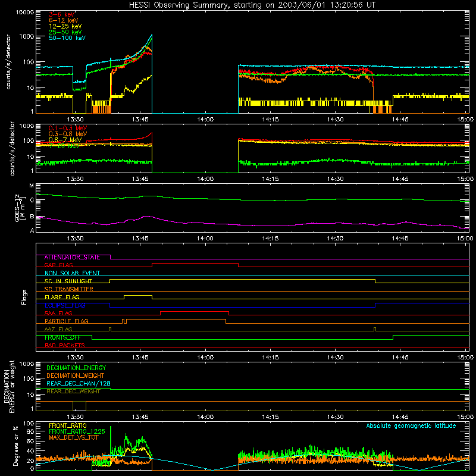Click the yellow FRONT_RATIO legend label
Image resolution: width=476 pixels, height=476 pixels.
pos(68,425)
